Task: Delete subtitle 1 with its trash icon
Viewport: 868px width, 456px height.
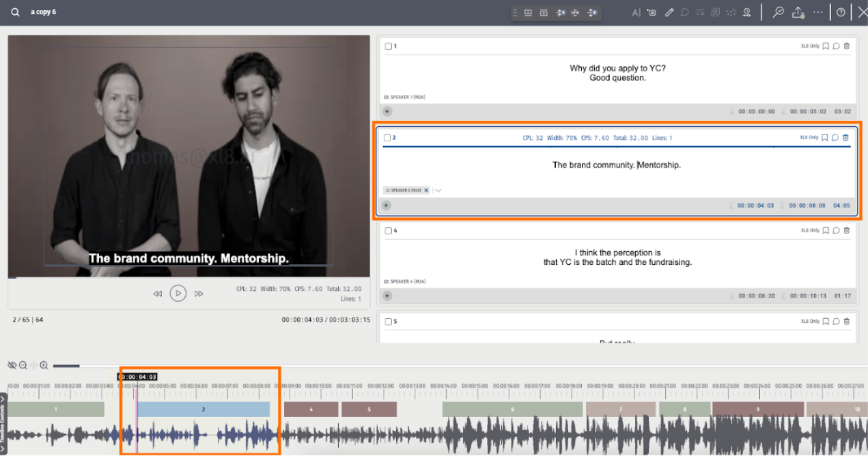Action: [x=847, y=46]
